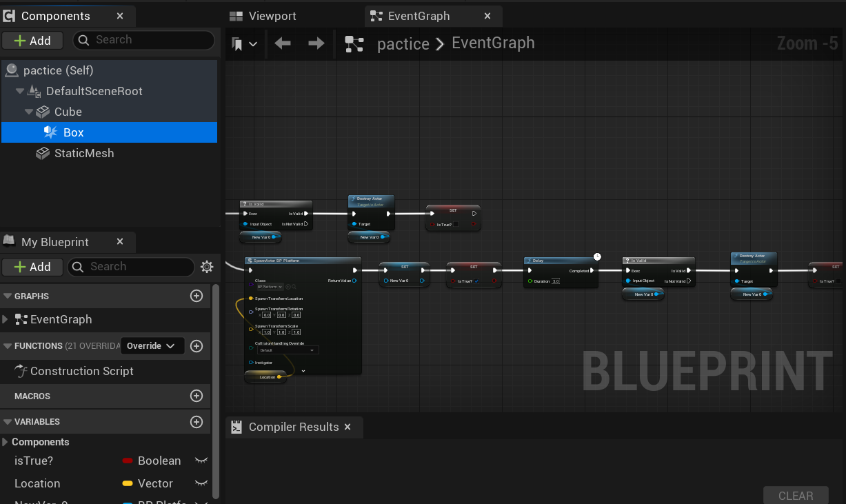Click the yellow Vector color pill for Location

click(128, 483)
